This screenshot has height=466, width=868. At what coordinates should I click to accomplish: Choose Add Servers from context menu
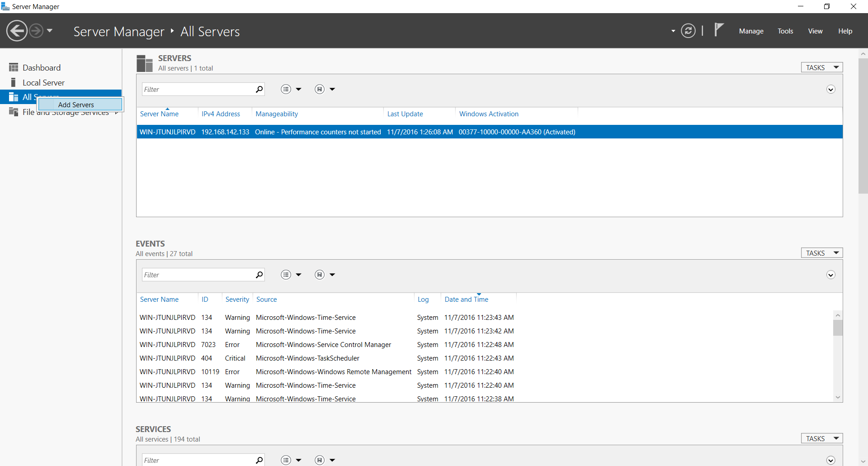pos(80,105)
